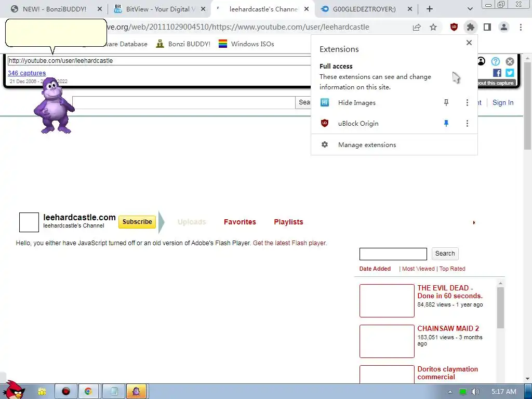The height and width of the screenshot is (399, 532).
Task: Click Manage extensions
Action: [394, 145]
